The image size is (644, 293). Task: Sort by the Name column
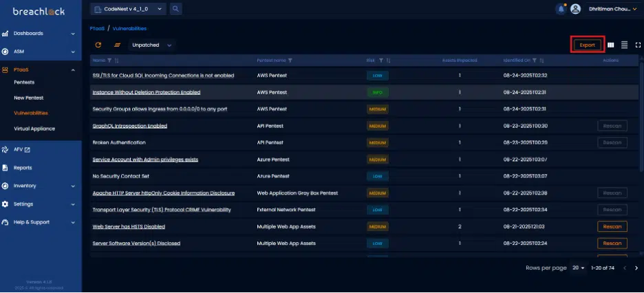tap(117, 61)
